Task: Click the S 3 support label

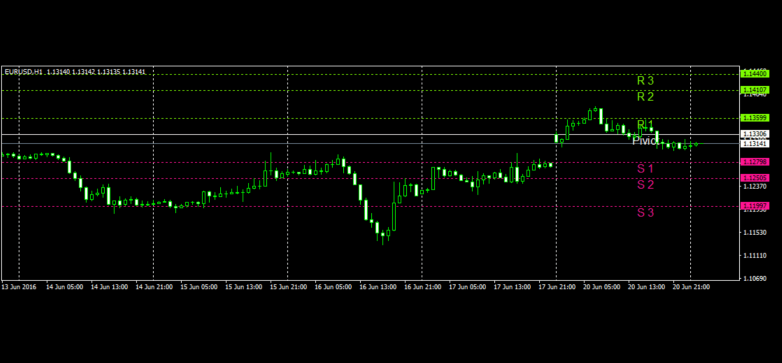Action: [x=645, y=212]
